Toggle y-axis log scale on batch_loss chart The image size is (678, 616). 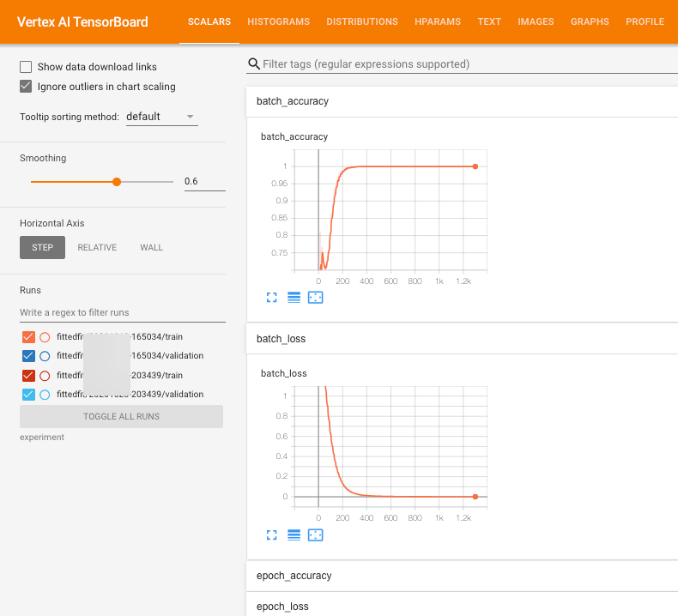pos(294,534)
